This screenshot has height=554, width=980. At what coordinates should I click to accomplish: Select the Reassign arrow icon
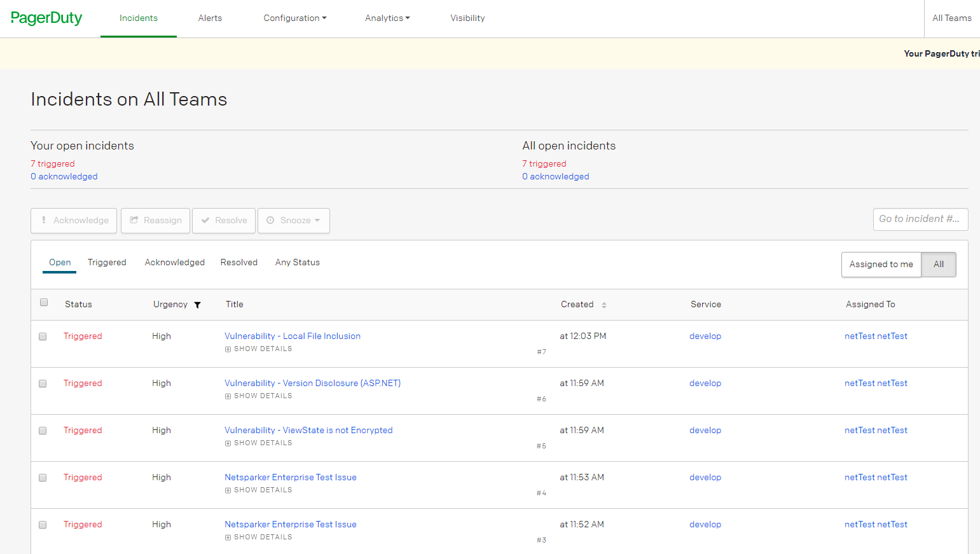134,220
